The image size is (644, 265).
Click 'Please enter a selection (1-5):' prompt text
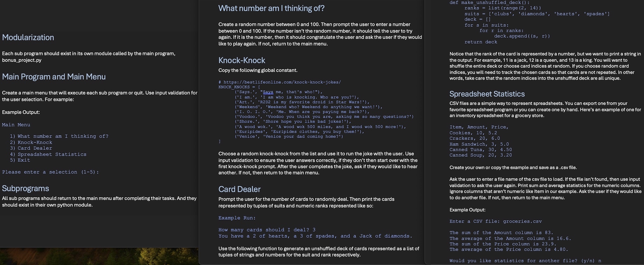(x=51, y=172)
